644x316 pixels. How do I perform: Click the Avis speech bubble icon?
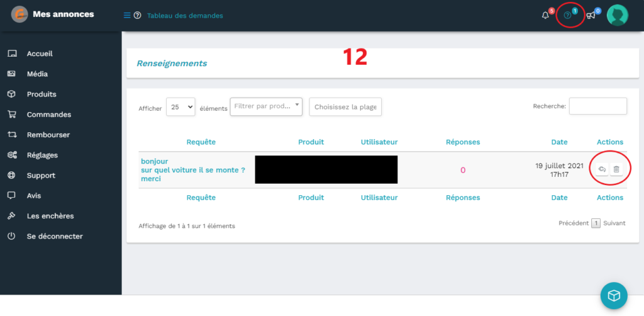[x=12, y=196]
